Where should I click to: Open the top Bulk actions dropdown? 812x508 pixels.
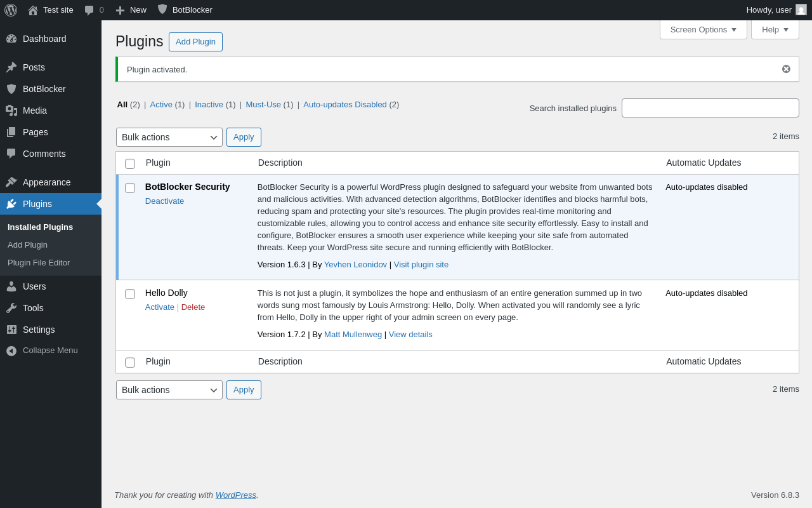pos(169,137)
